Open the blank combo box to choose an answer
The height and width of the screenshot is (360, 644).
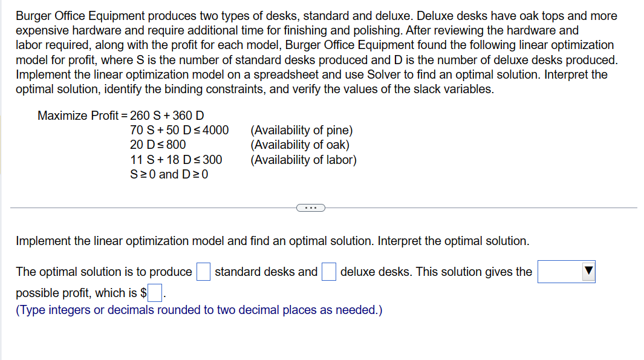[x=566, y=271]
